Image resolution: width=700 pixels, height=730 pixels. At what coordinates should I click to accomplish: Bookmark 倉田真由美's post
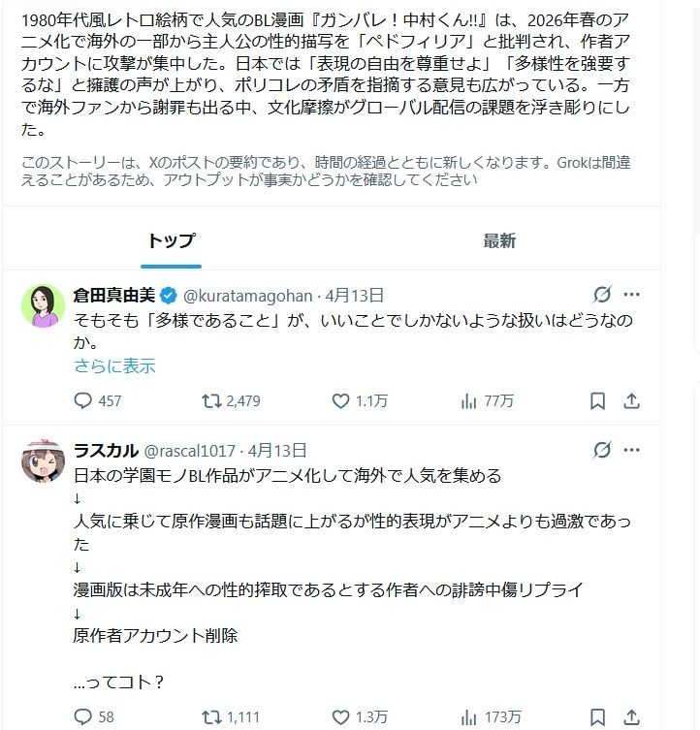[x=597, y=400]
